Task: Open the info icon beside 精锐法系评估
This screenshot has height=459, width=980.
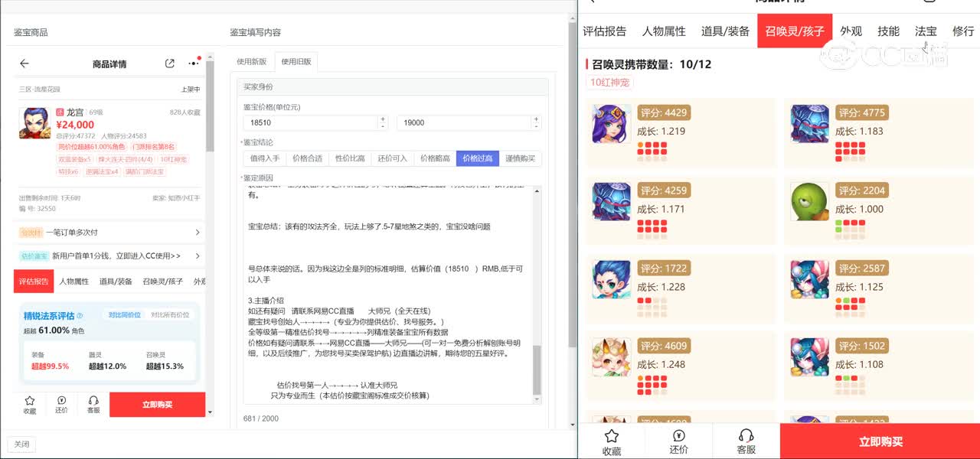Action: pyautogui.click(x=80, y=315)
